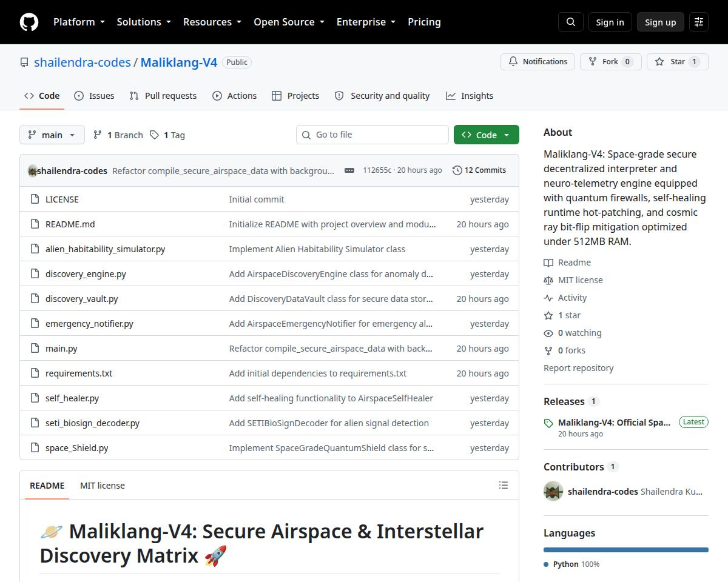This screenshot has width=728, height=582.
Task: Expand the Enterprise menu
Action: click(366, 22)
